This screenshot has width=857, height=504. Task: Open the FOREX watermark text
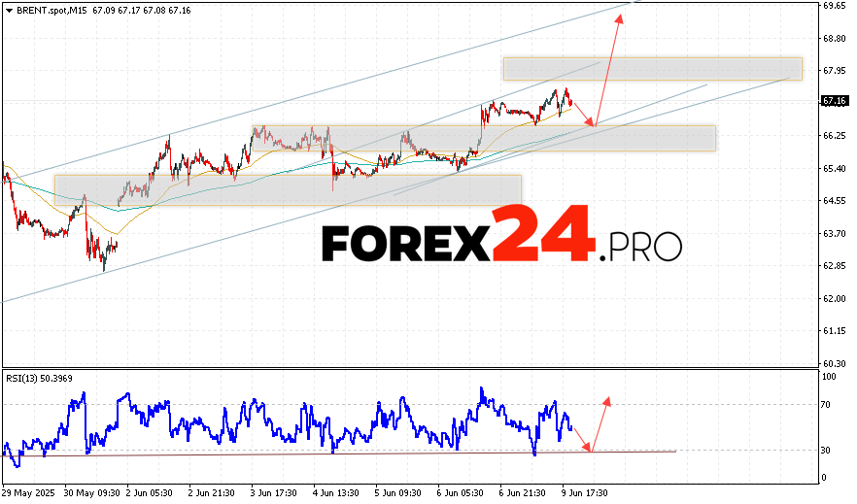pyautogui.click(x=404, y=244)
